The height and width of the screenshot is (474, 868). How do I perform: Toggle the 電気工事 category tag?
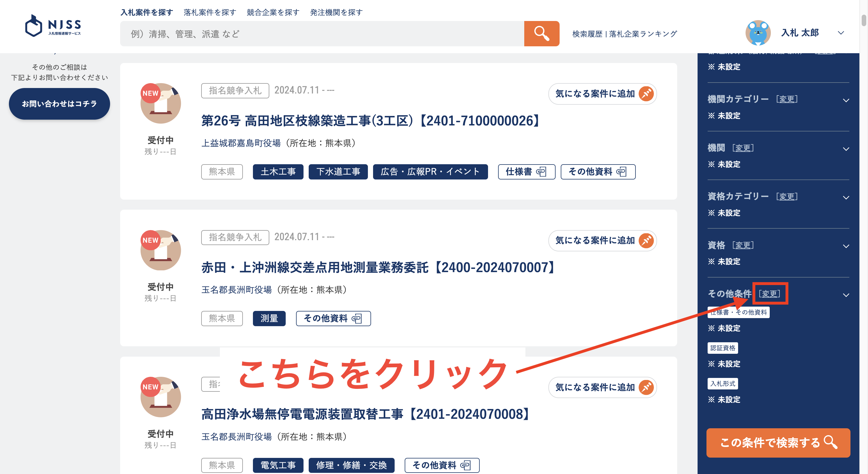pyautogui.click(x=278, y=465)
